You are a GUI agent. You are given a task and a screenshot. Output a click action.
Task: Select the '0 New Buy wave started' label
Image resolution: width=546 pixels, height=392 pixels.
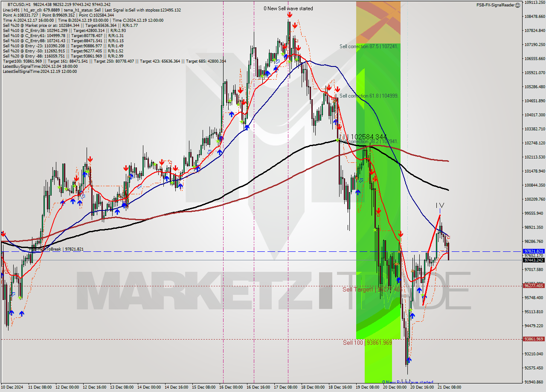[x=407, y=382]
